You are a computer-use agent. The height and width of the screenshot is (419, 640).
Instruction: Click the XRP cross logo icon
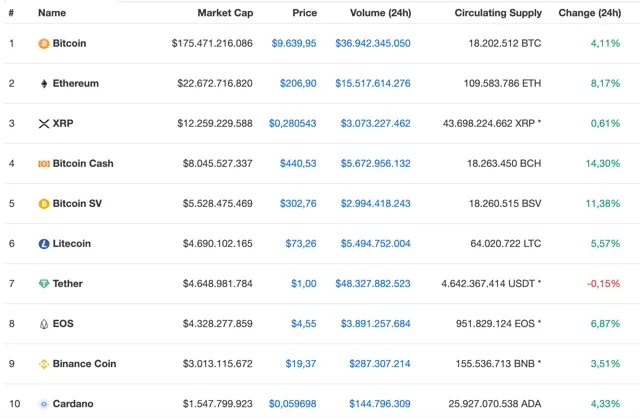pyautogui.click(x=44, y=124)
